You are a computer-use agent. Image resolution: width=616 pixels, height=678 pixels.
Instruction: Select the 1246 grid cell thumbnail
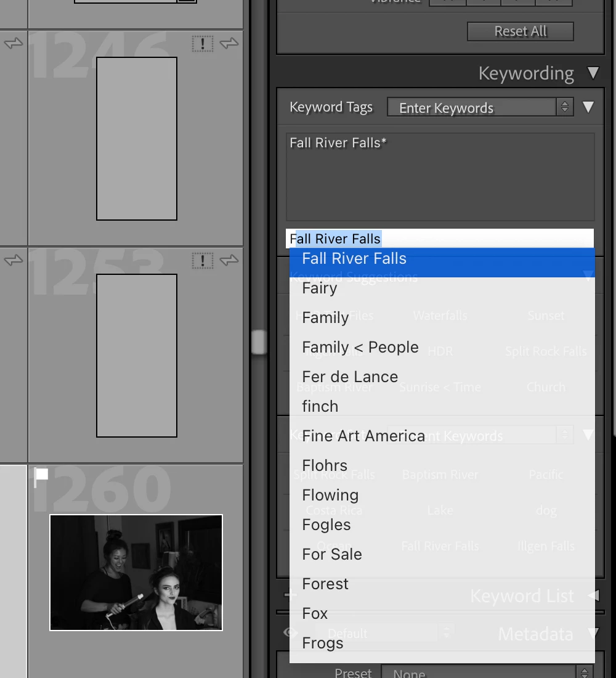click(137, 139)
